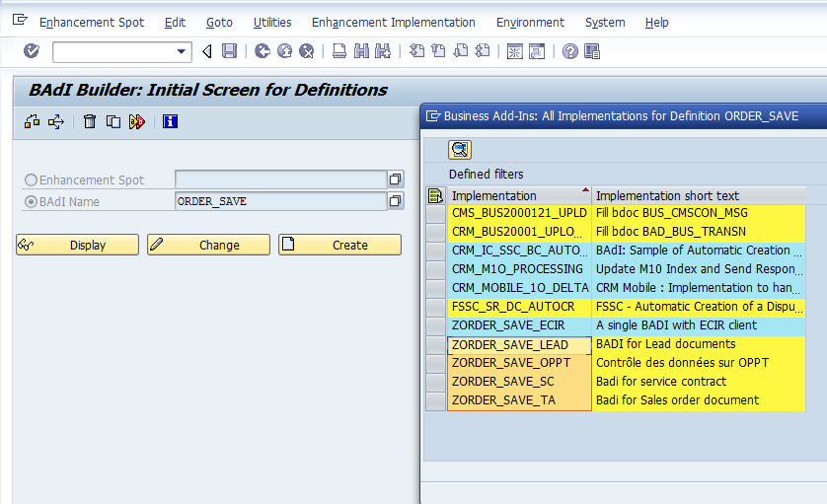Click the Display Object List icon
The width and height of the screenshot is (827, 504).
(x=56, y=121)
